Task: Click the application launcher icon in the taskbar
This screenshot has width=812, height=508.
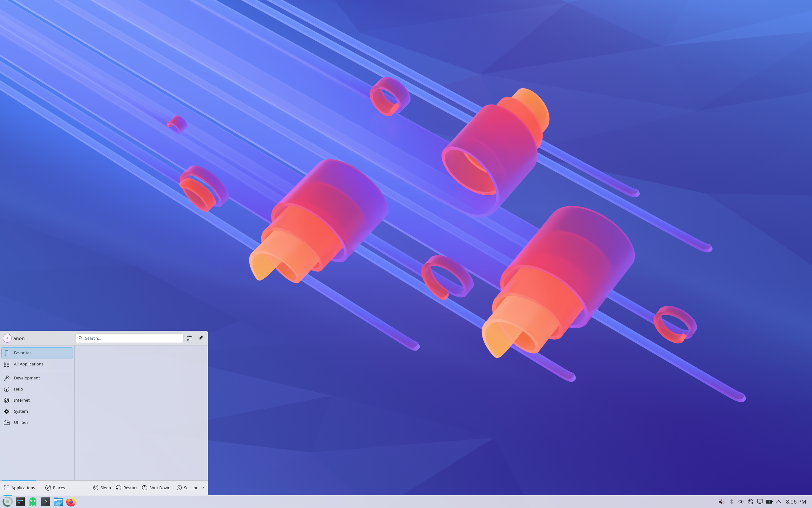Action: (x=7, y=502)
